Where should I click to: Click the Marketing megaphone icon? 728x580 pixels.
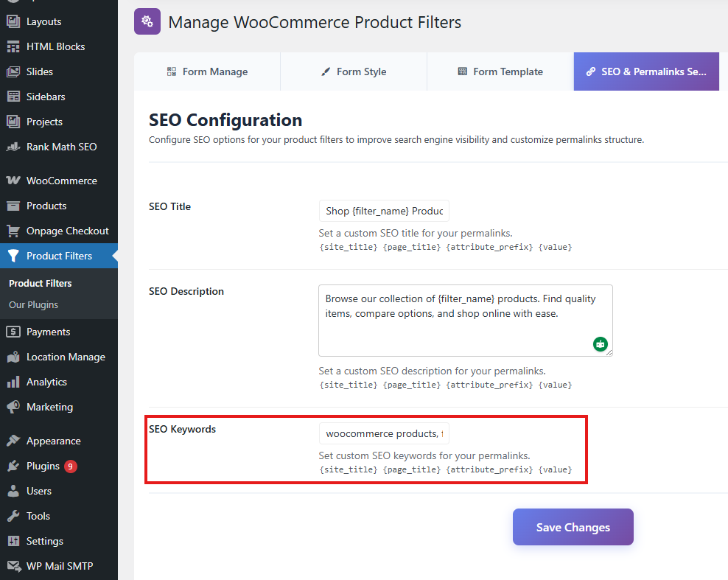tap(13, 407)
